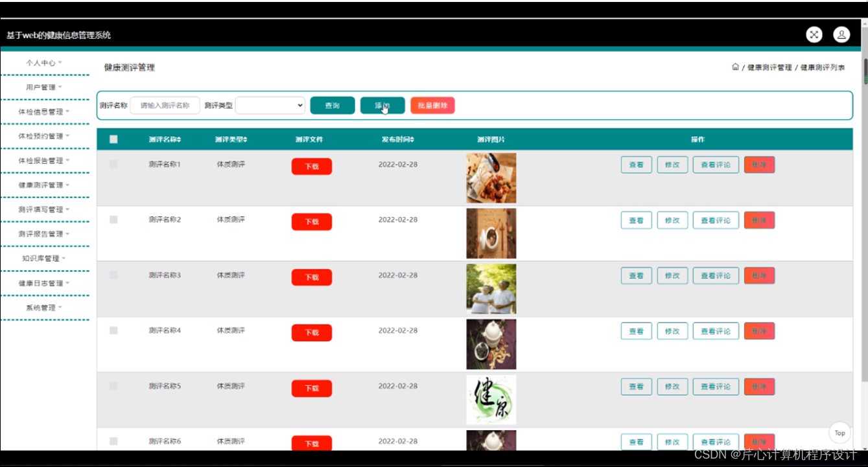The width and height of the screenshot is (868, 467).
Task: Jump back up with the Top button
Action: coord(839,433)
